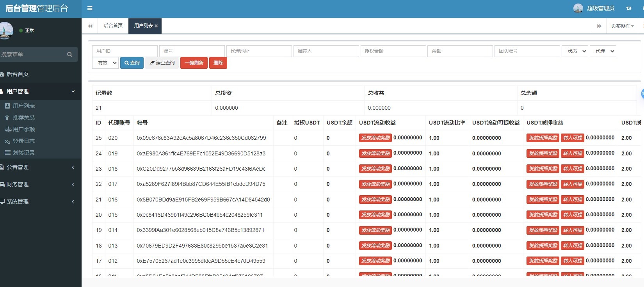Click the super admin avatar icon
This screenshot has width=644, height=287.
click(578, 8)
